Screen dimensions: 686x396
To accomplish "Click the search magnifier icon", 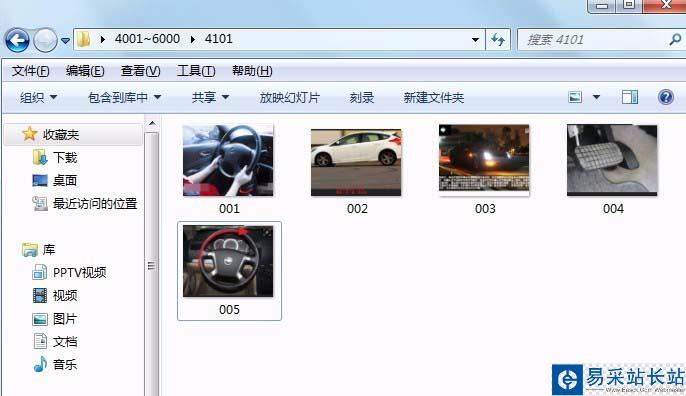I will (x=675, y=40).
